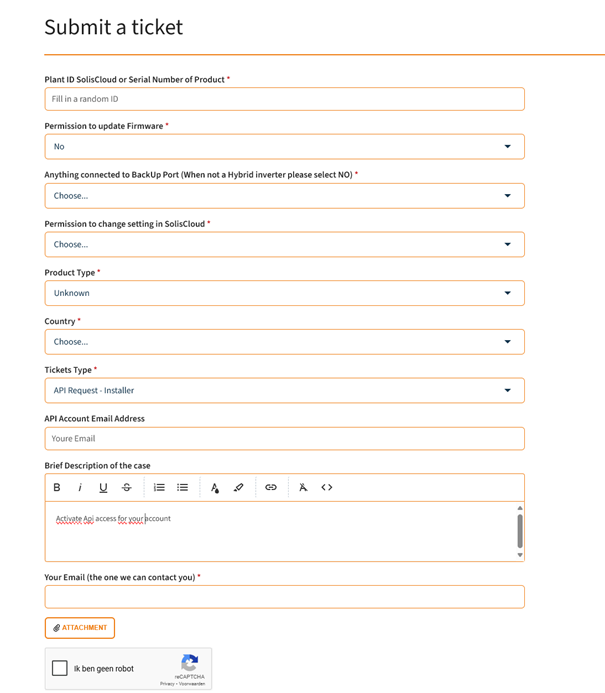Expand the Product Type dropdown

pyautogui.click(x=284, y=293)
